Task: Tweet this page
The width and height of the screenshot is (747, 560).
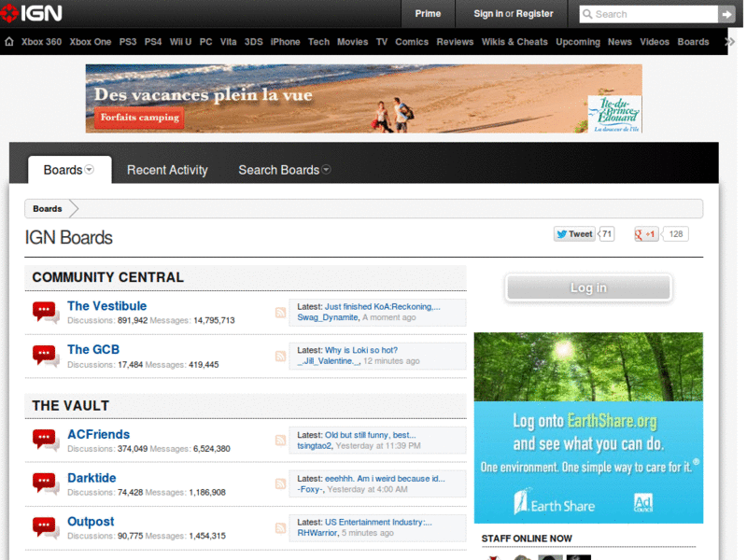Action: pos(574,234)
